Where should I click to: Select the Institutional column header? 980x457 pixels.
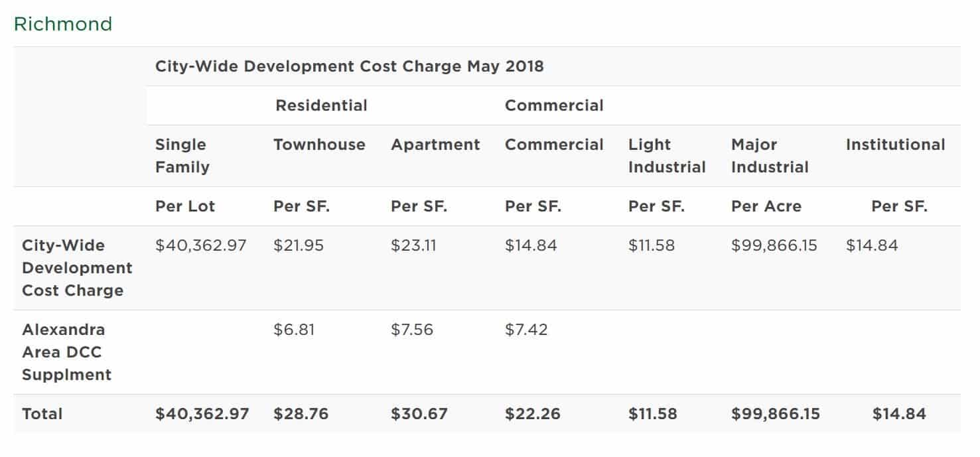(895, 145)
